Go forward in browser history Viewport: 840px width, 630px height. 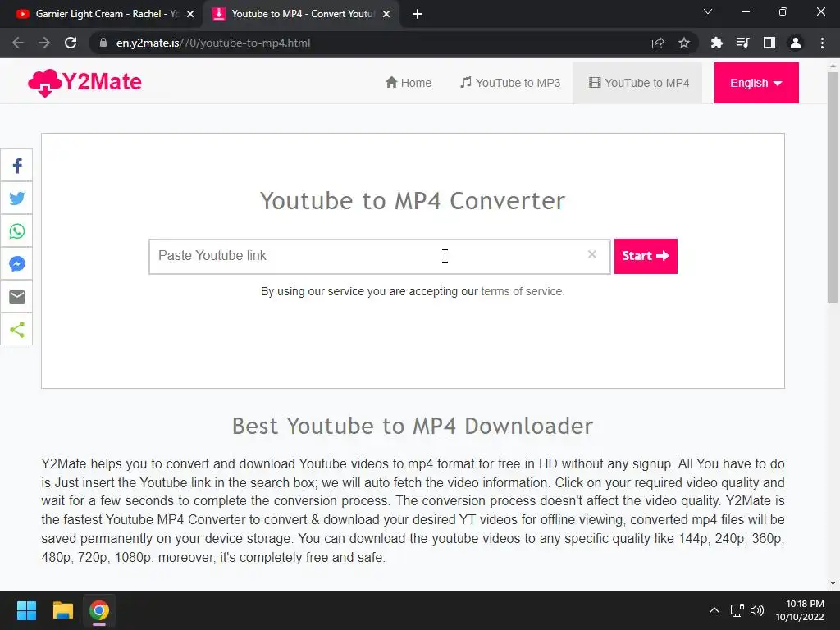44,43
